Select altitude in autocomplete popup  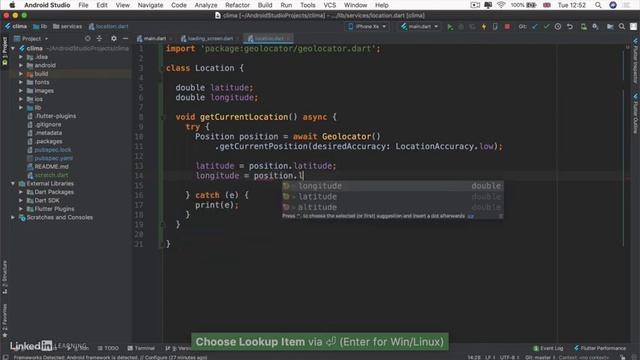tap(392, 207)
